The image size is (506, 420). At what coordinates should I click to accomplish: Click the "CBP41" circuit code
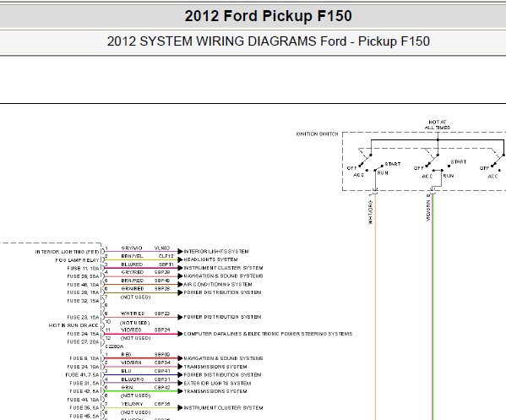pyautogui.click(x=162, y=371)
